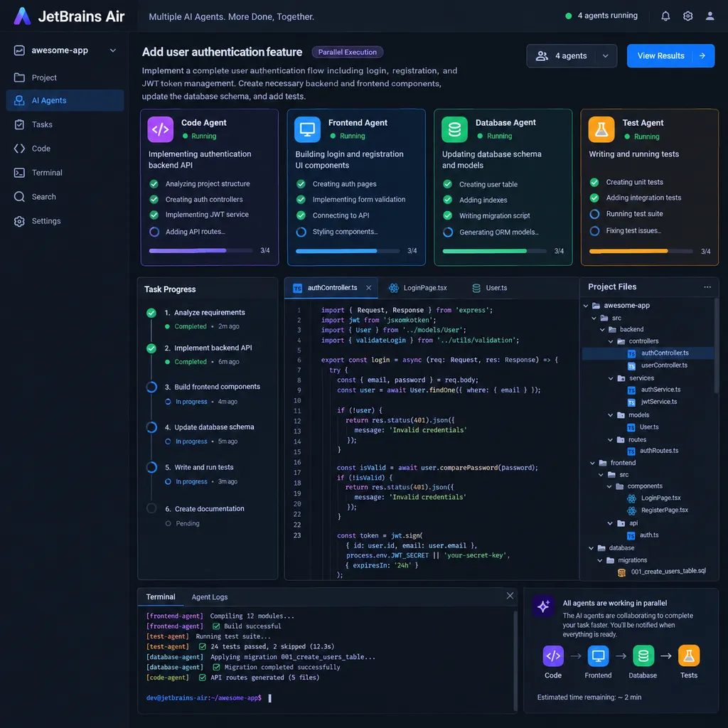Collapse the frontend folder
Viewport: 728px width, 728px height.
coord(592,463)
